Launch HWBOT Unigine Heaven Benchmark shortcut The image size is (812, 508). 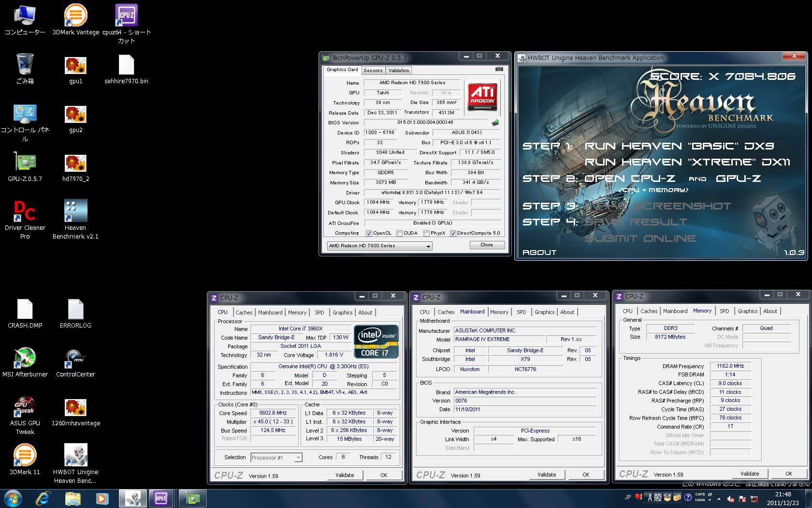pyautogui.click(x=75, y=464)
